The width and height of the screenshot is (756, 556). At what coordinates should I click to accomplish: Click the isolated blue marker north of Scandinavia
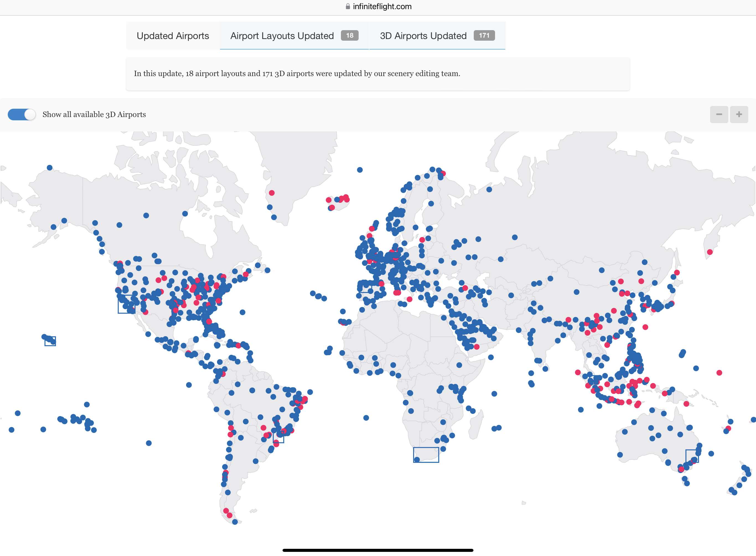pyautogui.click(x=360, y=170)
